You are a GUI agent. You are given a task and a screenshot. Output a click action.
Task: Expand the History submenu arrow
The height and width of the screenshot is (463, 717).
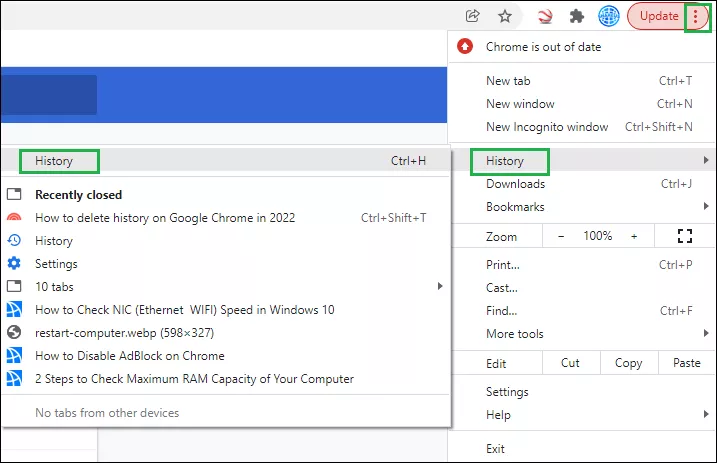click(706, 160)
